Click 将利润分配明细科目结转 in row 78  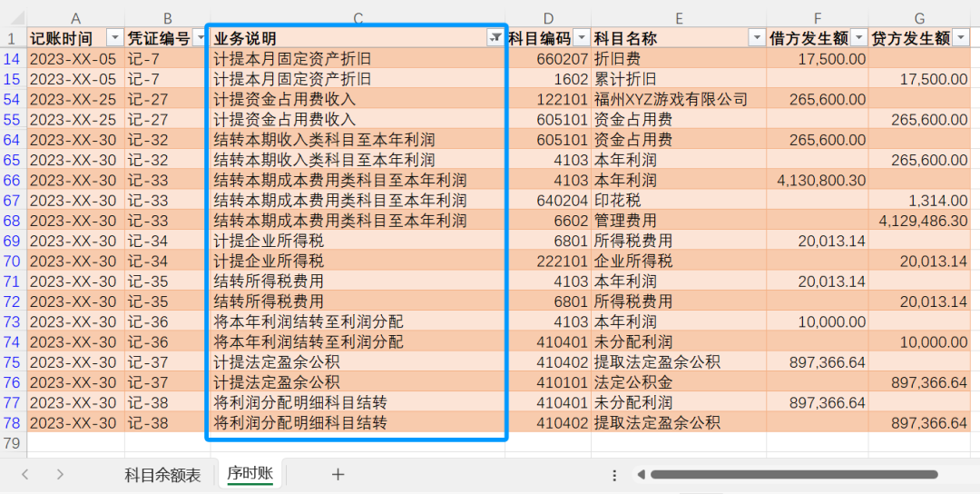pos(358,423)
